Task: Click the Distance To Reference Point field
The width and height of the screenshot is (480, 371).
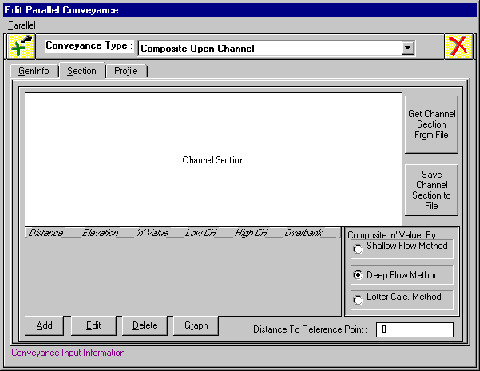Action: pyautogui.click(x=415, y=329)
